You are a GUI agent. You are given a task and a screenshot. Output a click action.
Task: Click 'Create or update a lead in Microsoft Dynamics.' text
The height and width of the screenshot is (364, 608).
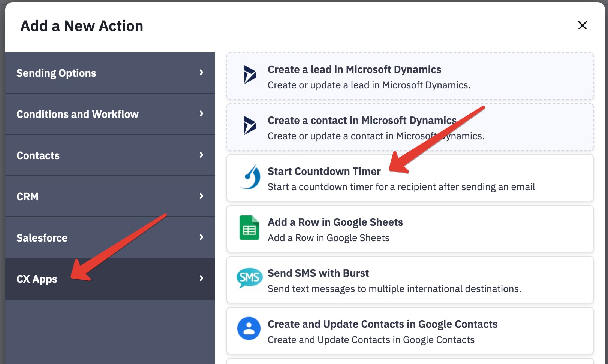click(x=369, y=85)
